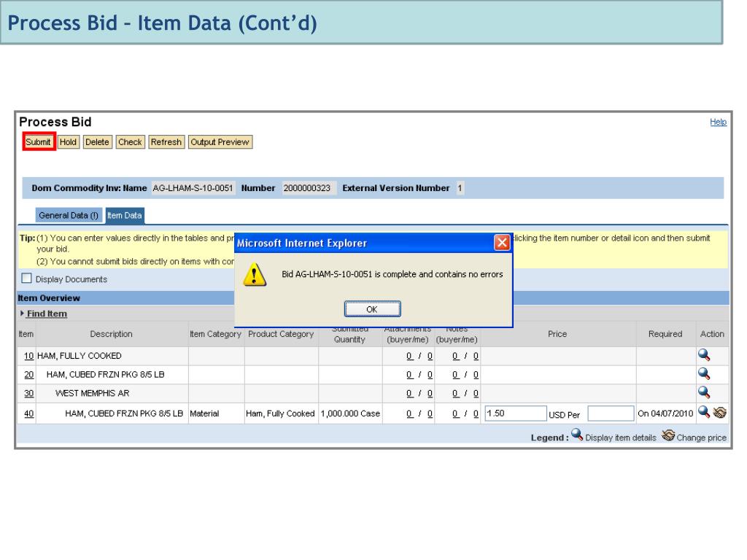Run the Check button
The image size is (747, 560).
click(x=130, y=142)
